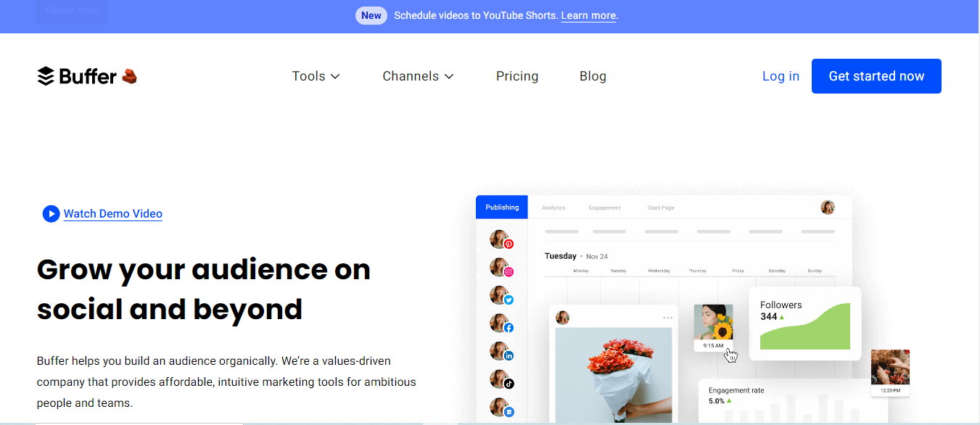Expand the Channels dropdown menu
This screenshot has height=425, width=980.
pos(418,76)
